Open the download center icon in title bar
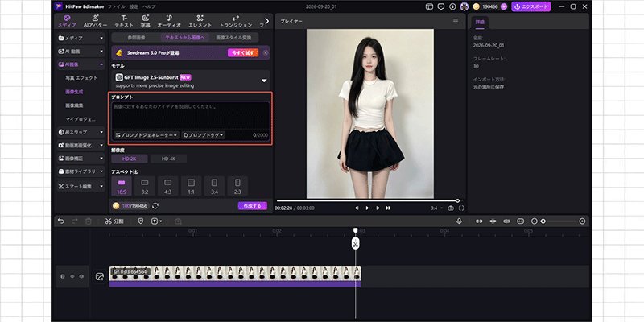Image resolution: width=644 pixels, height=322 pixels. click(452, 6)
